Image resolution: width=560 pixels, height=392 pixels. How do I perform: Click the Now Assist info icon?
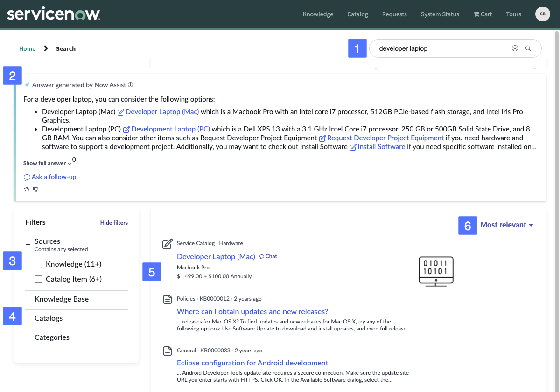(131, 85)
